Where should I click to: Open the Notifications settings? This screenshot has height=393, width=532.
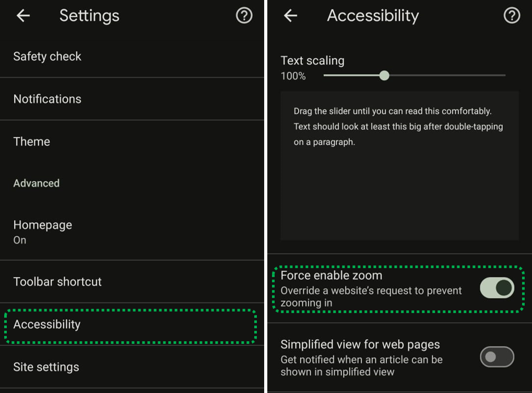[47, 99]
